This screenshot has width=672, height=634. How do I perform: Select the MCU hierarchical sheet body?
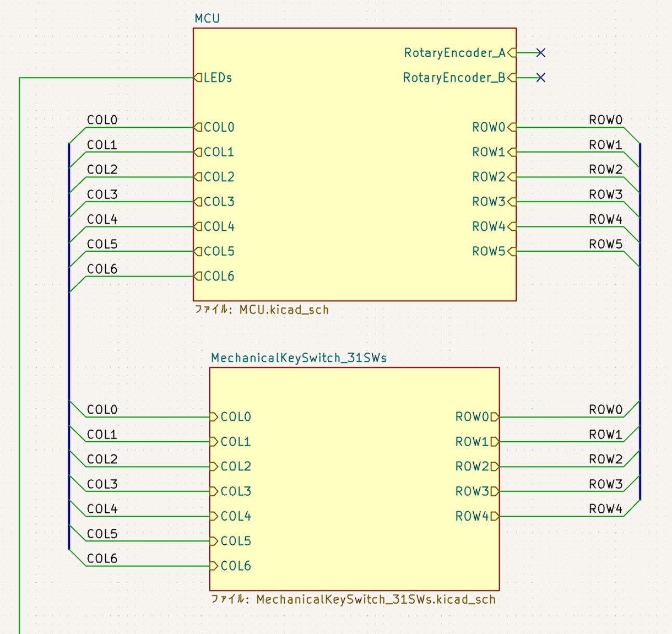click(x=355, y=164)
